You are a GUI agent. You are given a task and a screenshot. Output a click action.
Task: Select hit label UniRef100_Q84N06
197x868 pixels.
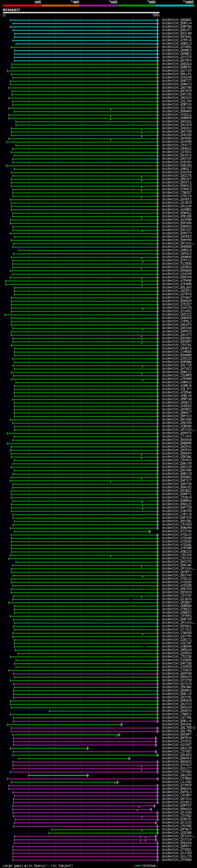(x=177, y=257)
